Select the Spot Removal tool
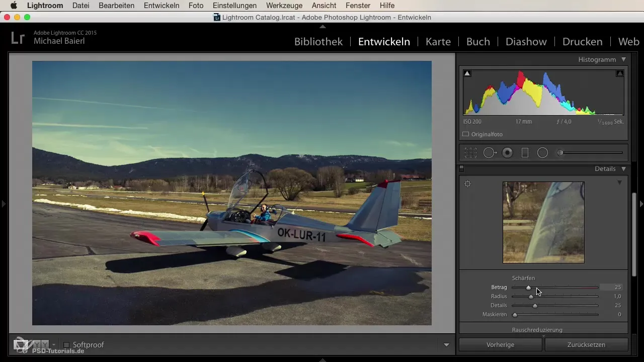Viewport: 644px width, 362px height. 490,153
